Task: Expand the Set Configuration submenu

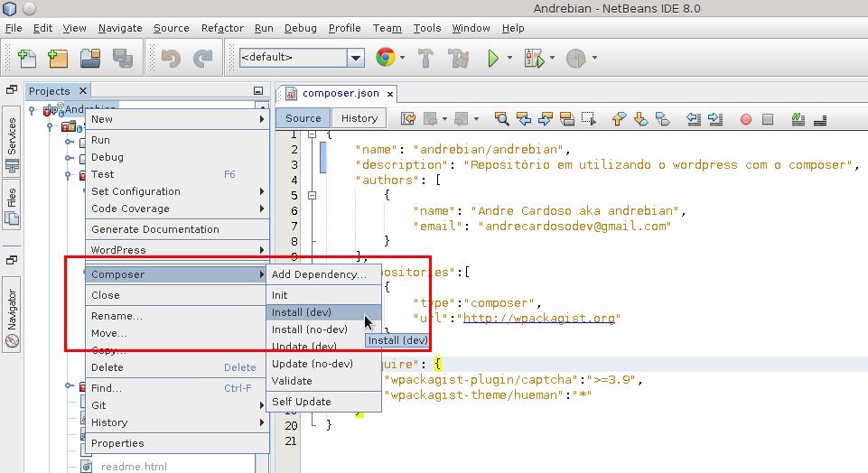Action: pyautogui.click(x=177, y=191)
